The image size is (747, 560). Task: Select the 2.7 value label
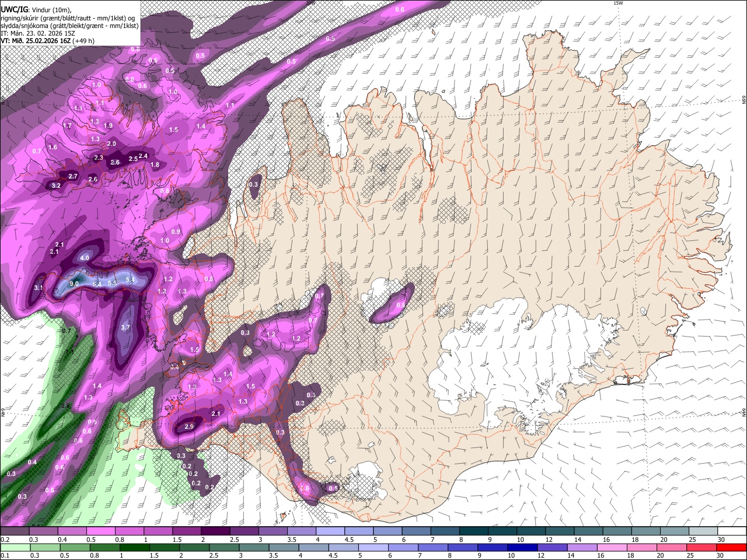click(73, 176)
